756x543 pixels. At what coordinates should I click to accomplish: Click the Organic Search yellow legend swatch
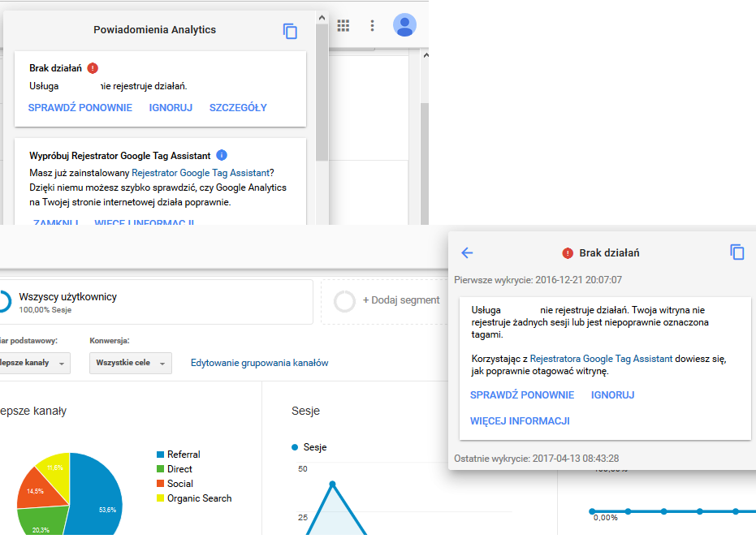pyautogui.click(x=161, y=498)
